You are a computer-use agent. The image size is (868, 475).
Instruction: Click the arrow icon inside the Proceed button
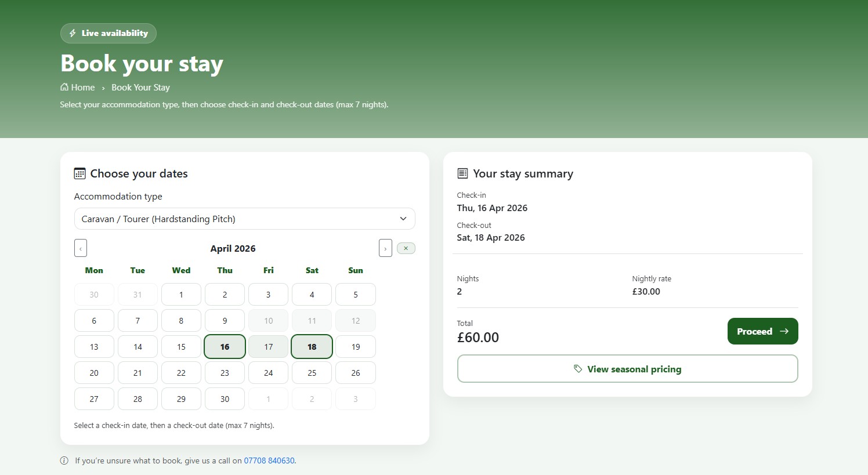784,331
